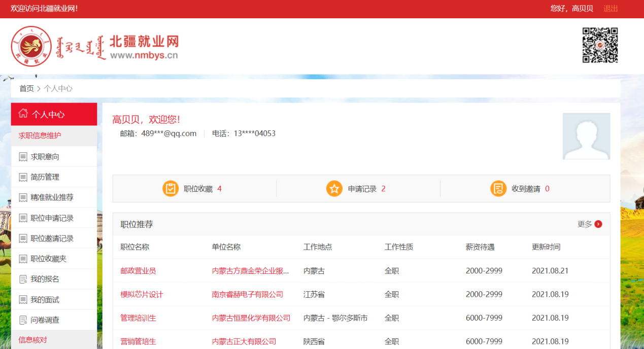Screen dimensions: 644x349
Task: Click the red arrow icon next to 更多
Action: [598, 224]
